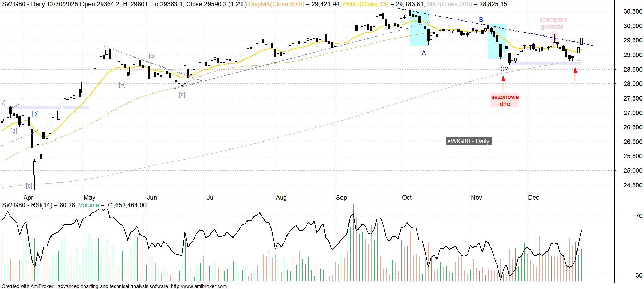Click the "MA2(Close,200)" legend text

(449, 4)
